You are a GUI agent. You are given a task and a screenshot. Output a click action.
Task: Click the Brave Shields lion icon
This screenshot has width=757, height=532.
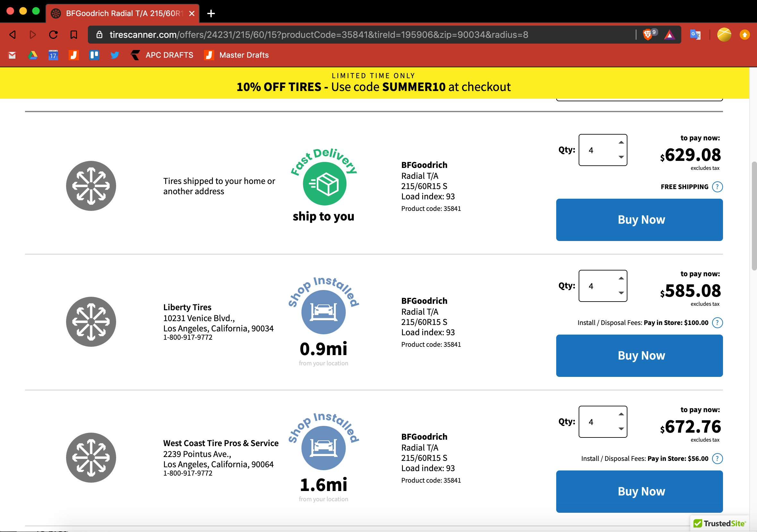pos(648,34)
